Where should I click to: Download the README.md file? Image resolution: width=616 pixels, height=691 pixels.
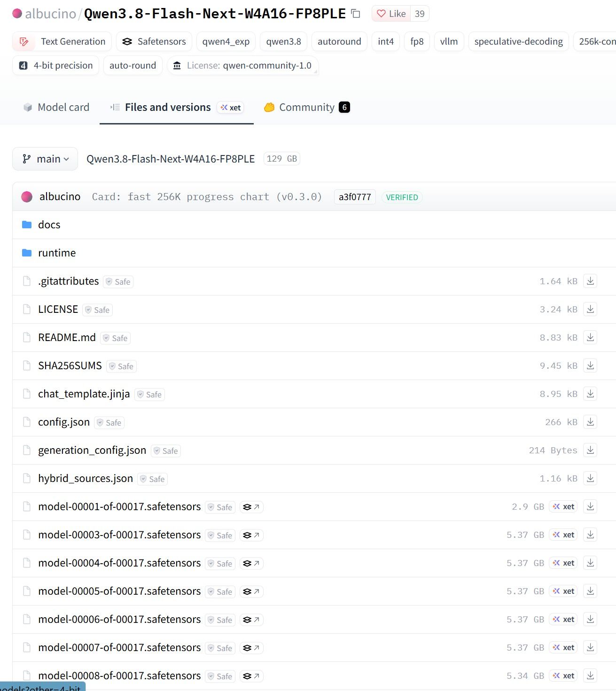click(590, 337)
